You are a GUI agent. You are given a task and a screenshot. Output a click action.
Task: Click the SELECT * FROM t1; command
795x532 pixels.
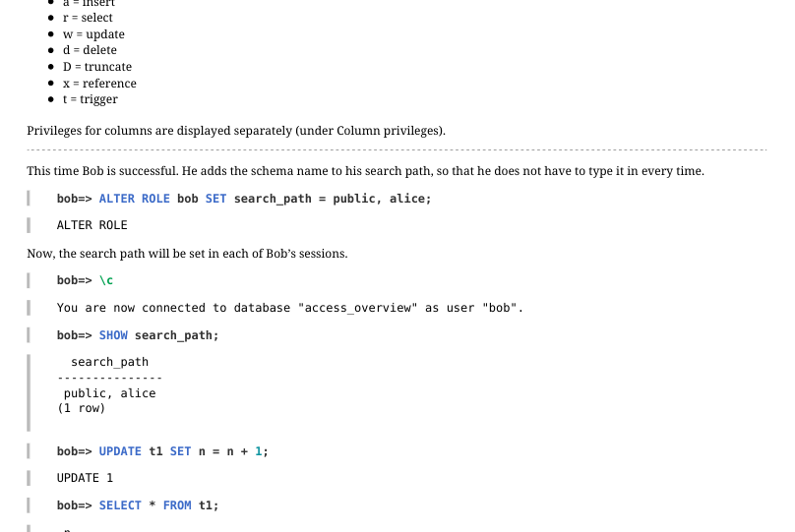pos(138,505)
